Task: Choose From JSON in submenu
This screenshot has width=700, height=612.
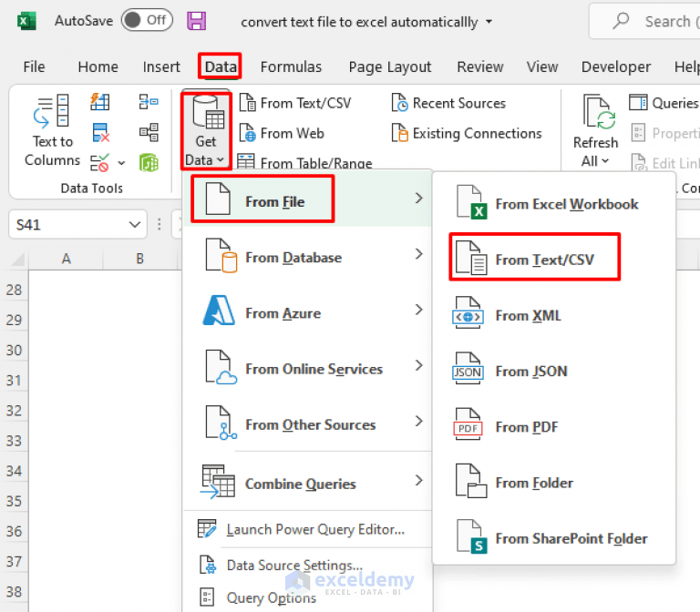Action: pyautogui.click(x=553, y=370)
